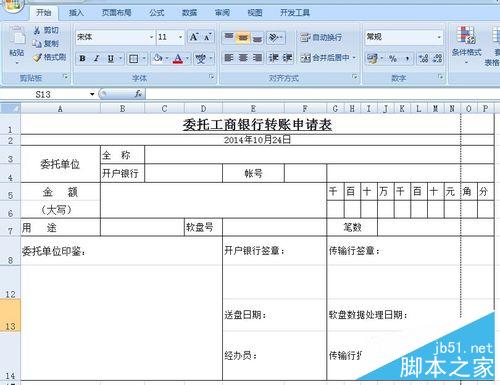Open font (字体) group dialog launcher

coord(211,77)
